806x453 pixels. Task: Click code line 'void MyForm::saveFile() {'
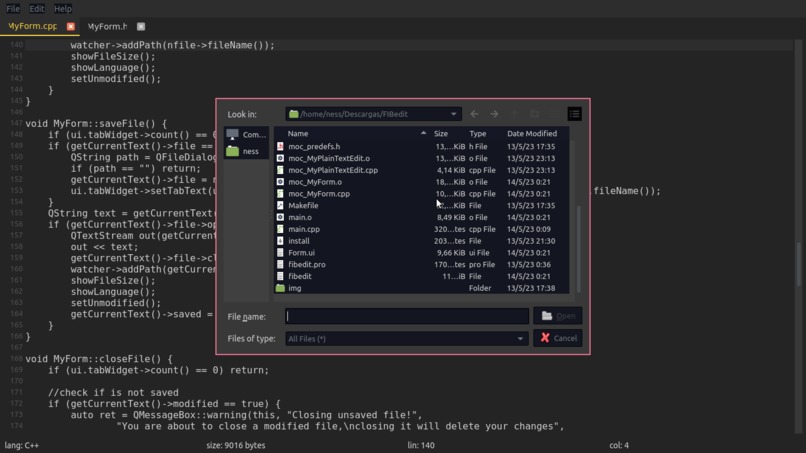(96, 123)
